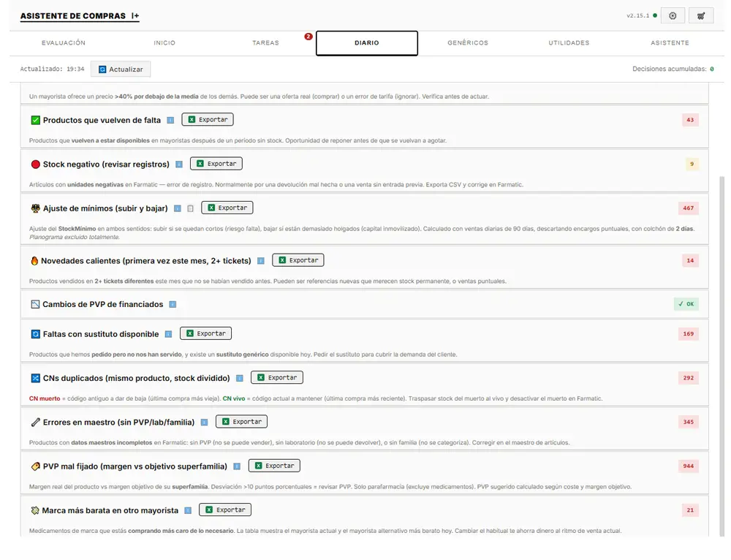
Task: Click the red 2 badge on TAREAS
Action: click(308, 37)
